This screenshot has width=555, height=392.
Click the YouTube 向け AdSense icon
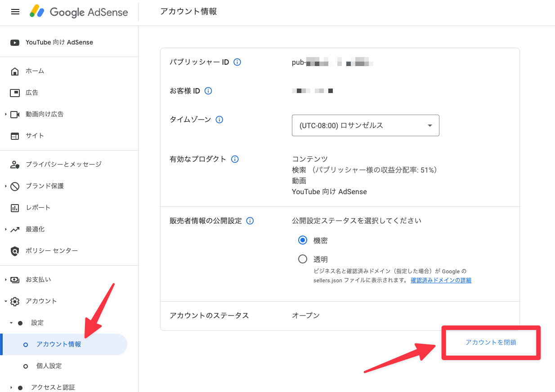click(x=15, y=42)
